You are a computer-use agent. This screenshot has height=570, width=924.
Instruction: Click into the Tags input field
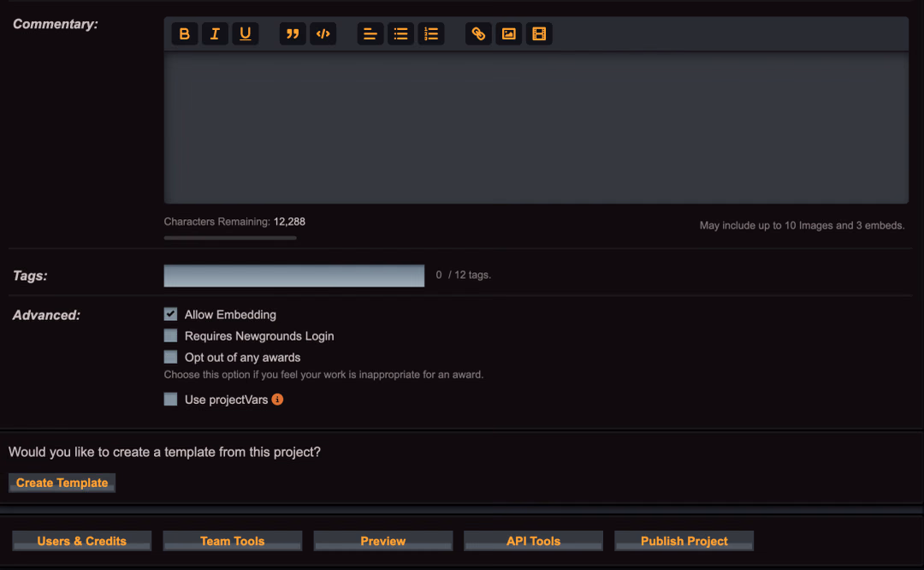pos(294,276)
